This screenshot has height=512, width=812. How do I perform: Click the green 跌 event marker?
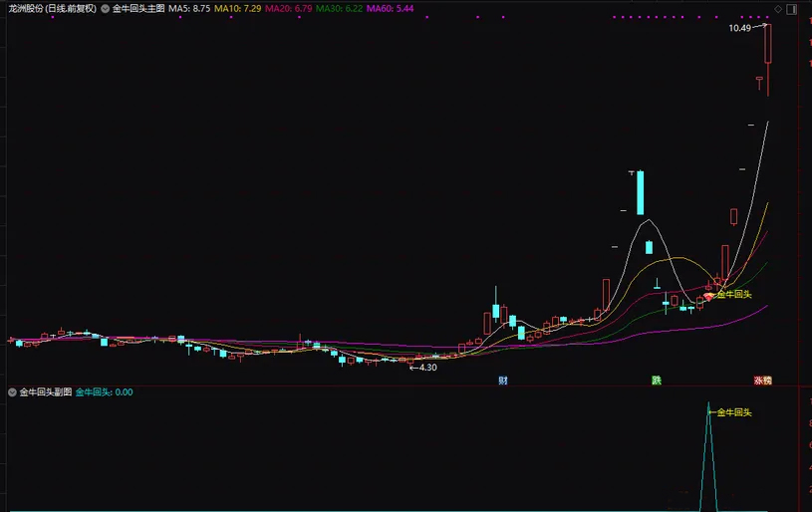[x=657, y=381]
